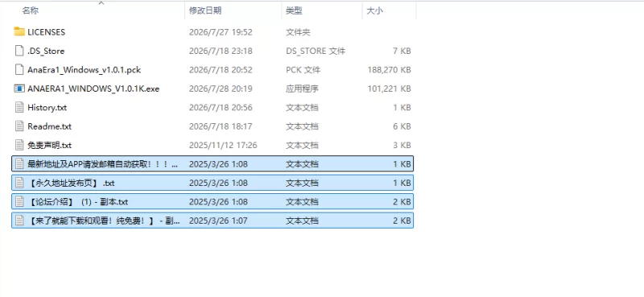Select file name 最新地址及APP请发邮箱自动获取！！！

pyautogui.click(x=103, y=164)
